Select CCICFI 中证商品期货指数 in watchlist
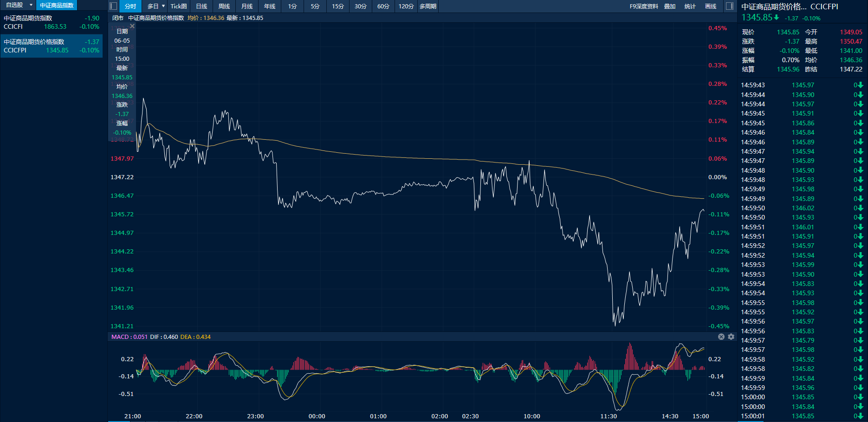 tap(51, 22)
